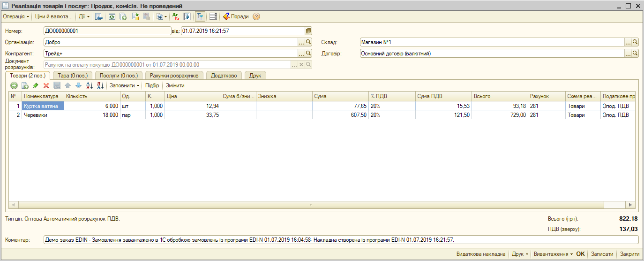Image resolution: width=644 pixels, height=261 pixels.
Task: Click the Змінити button
Action: point(175,85)
